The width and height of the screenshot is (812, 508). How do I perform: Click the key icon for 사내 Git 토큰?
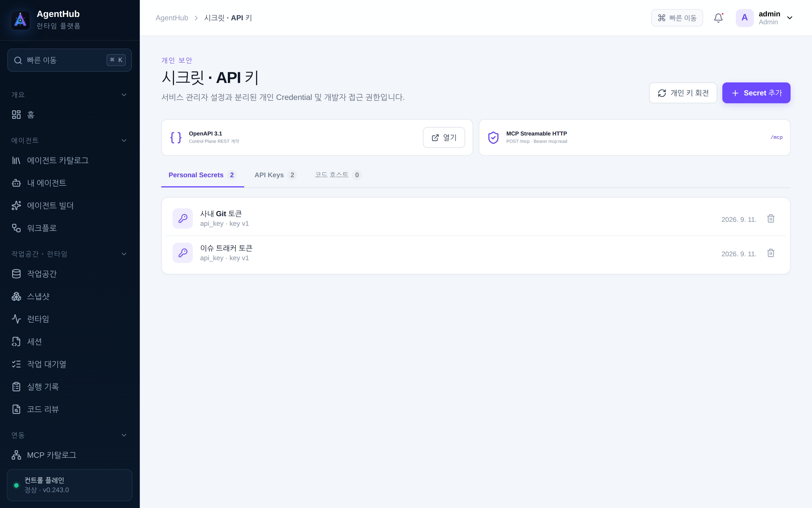[182, 218]
